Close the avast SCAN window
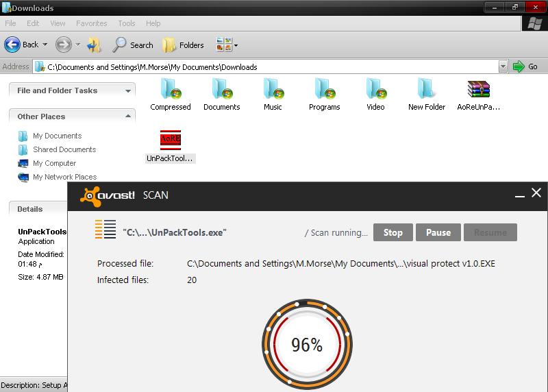 point(536,193)
